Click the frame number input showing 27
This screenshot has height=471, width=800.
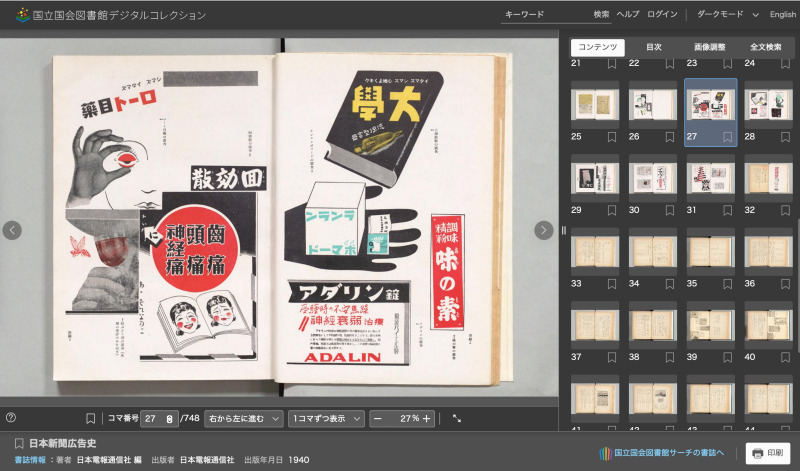point(159,418)
